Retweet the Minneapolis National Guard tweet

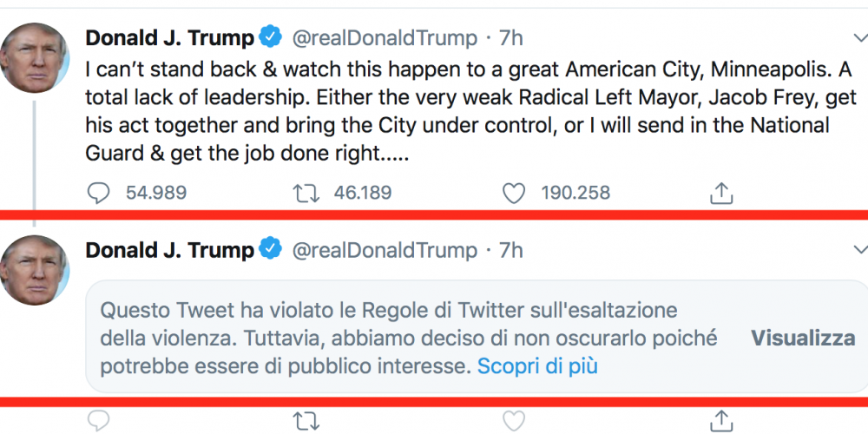tap(306, 194)
